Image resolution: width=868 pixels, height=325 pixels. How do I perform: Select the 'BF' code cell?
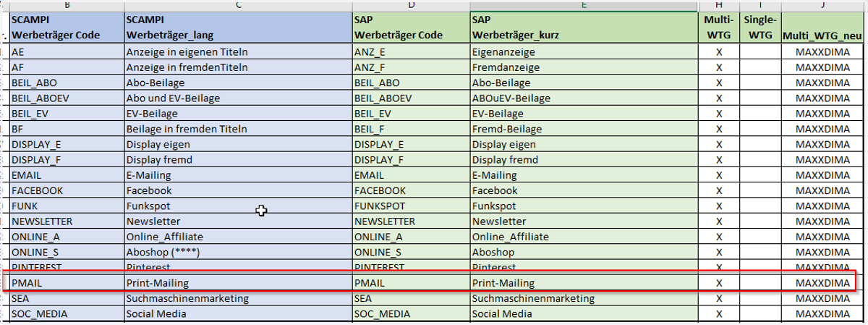[67, 129]
